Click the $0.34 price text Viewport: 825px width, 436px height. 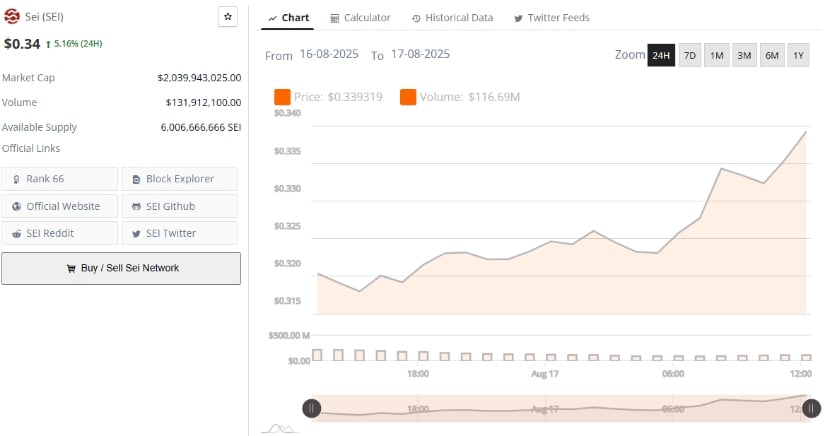[x=22, y=44]
